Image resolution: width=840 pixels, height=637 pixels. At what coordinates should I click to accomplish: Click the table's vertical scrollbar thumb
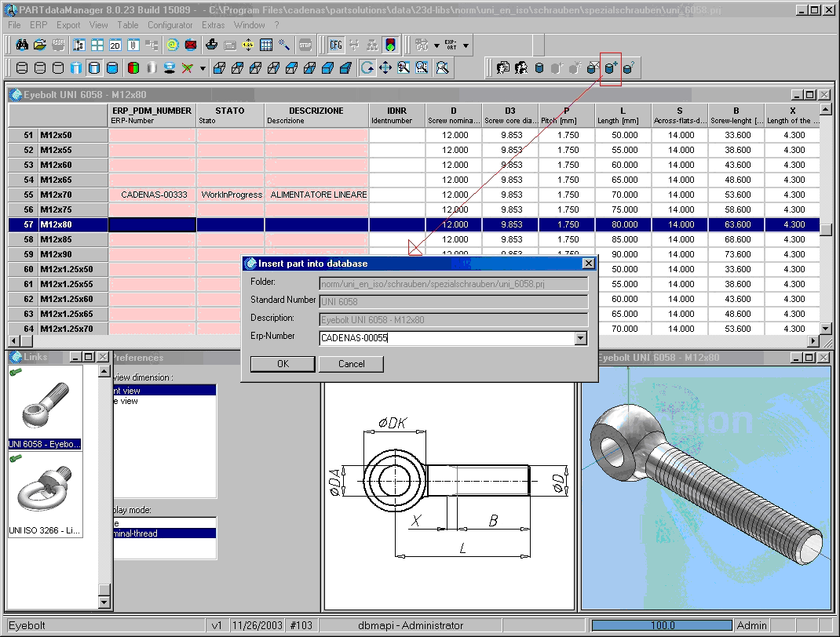pos(826,230)
